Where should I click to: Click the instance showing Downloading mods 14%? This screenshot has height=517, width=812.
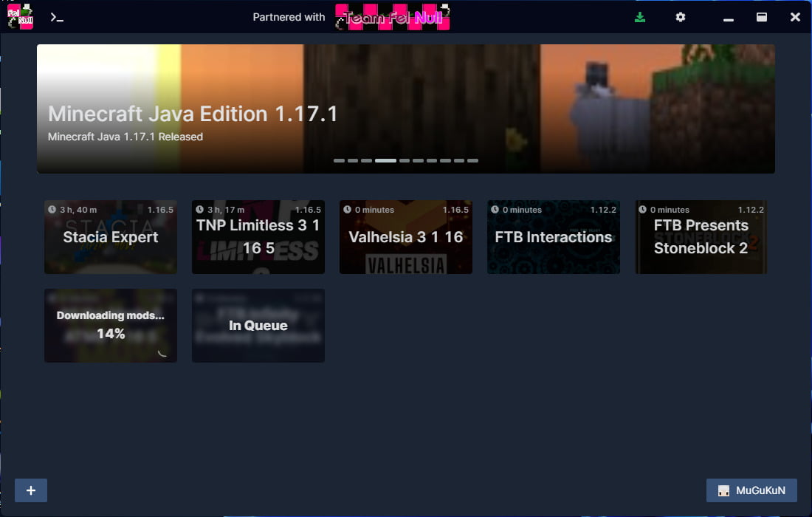point(111,326)
